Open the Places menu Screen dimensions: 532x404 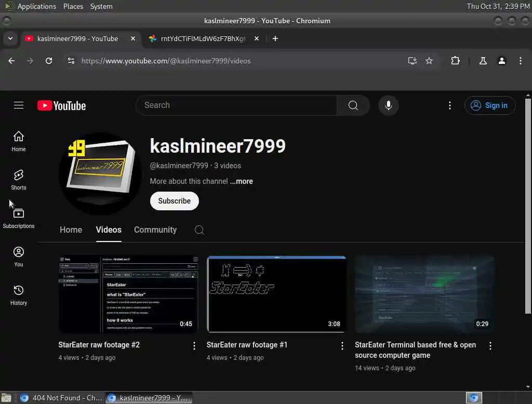point(73,6)
